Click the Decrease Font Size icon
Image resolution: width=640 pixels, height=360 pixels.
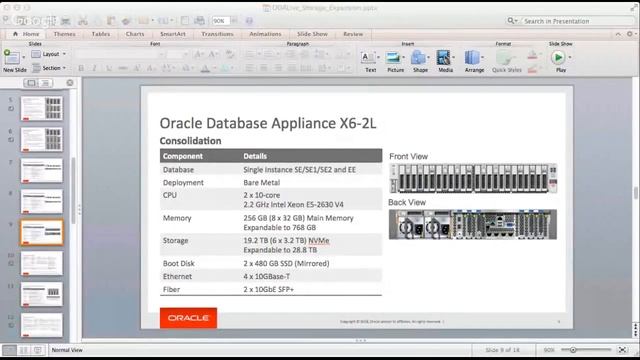click(213, 54)
